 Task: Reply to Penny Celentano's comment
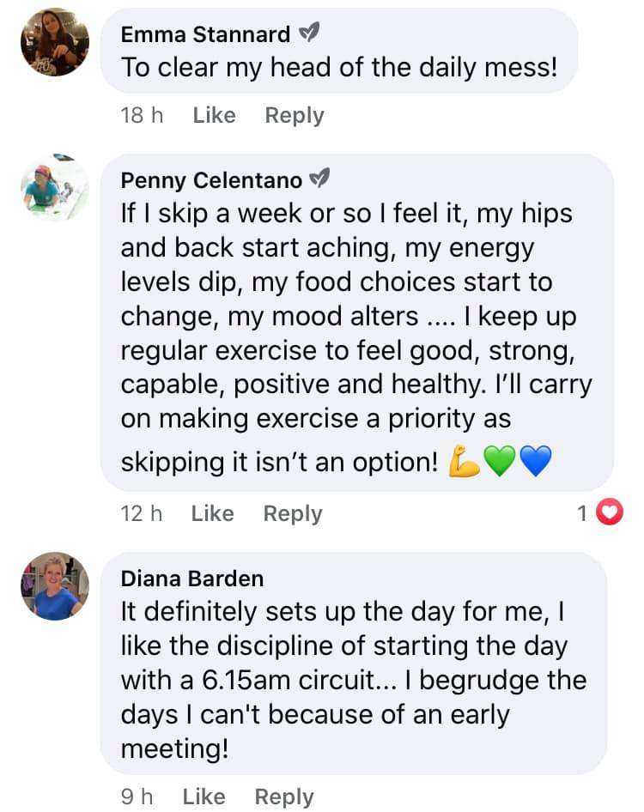pyautogui.click(x=292, y=513)
